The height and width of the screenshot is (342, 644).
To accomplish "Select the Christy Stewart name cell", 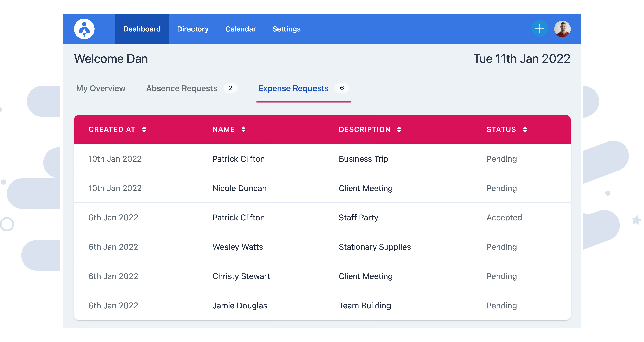I will [x=241, y=276].
